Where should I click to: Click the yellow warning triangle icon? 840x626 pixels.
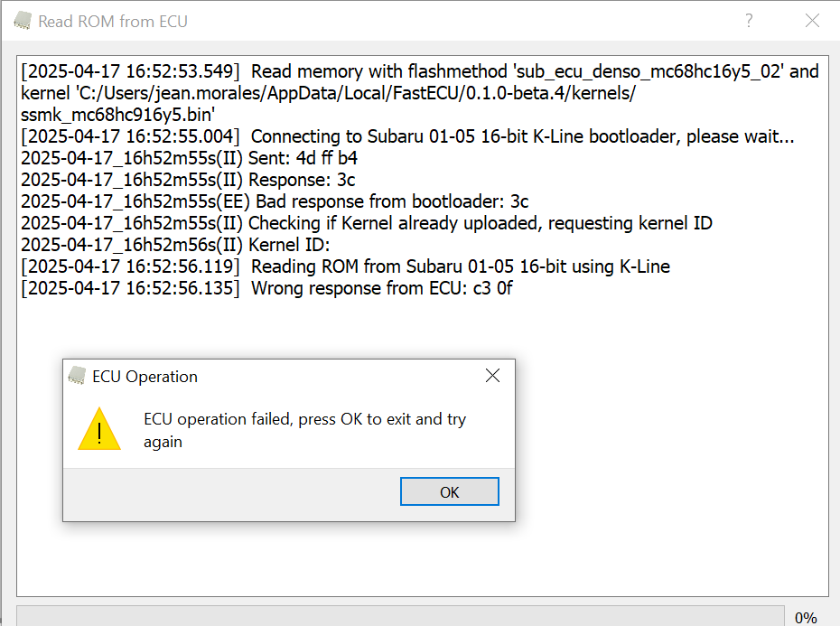pos(99,429)
